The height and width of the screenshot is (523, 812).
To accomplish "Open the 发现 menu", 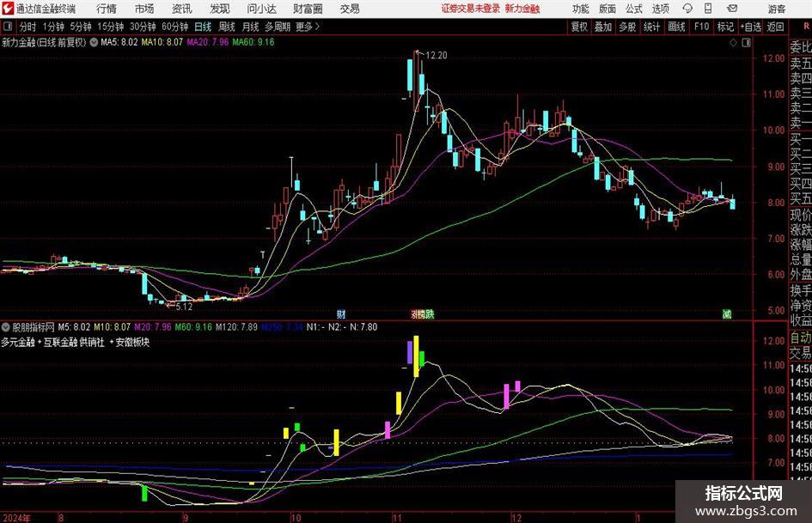I will 220,9.
